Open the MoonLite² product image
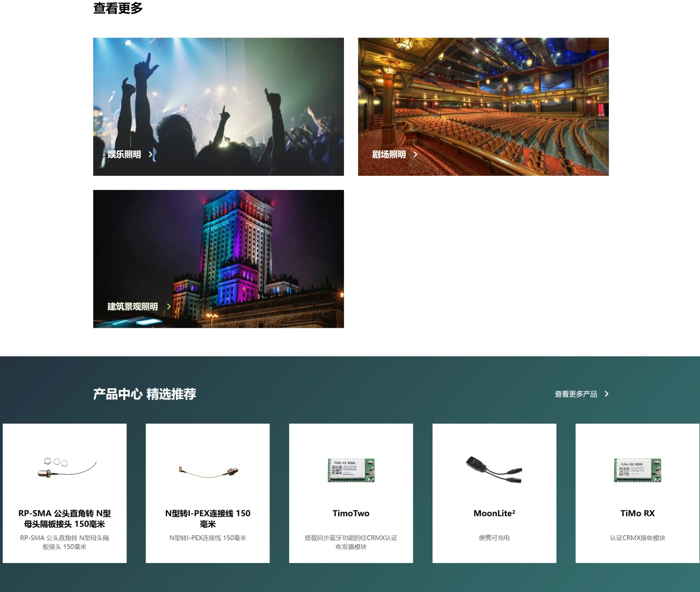This screenshot has height=592, width=700. coord(494,469)
